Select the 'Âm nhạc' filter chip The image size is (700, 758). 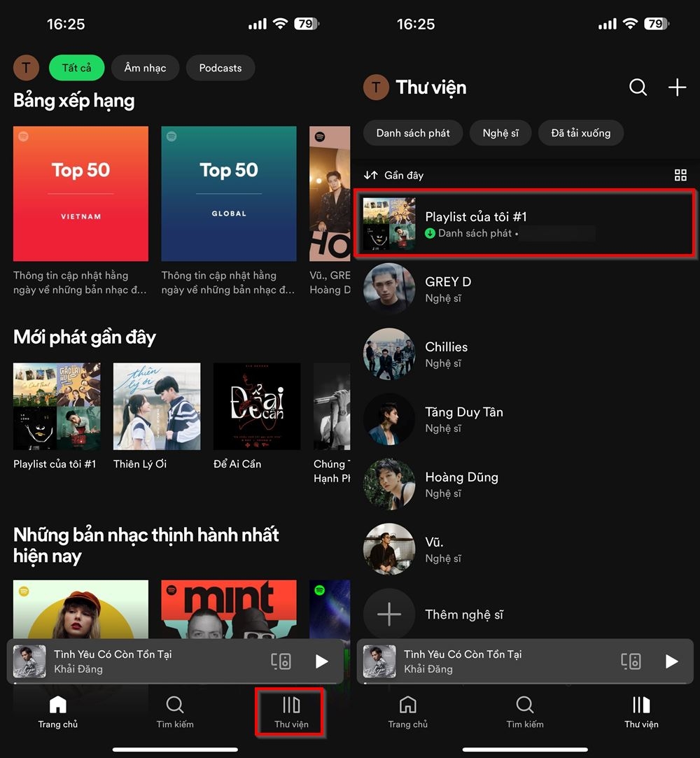pos(145,68)
